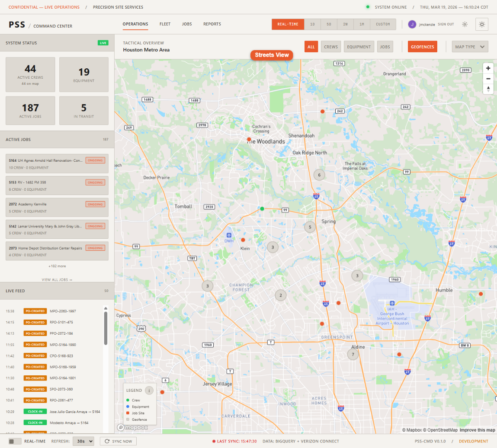Image resolution: width=497 pixels, height=448 pixels.
Task: Switch map filter to CREWS only
Action: click(331, 46)
